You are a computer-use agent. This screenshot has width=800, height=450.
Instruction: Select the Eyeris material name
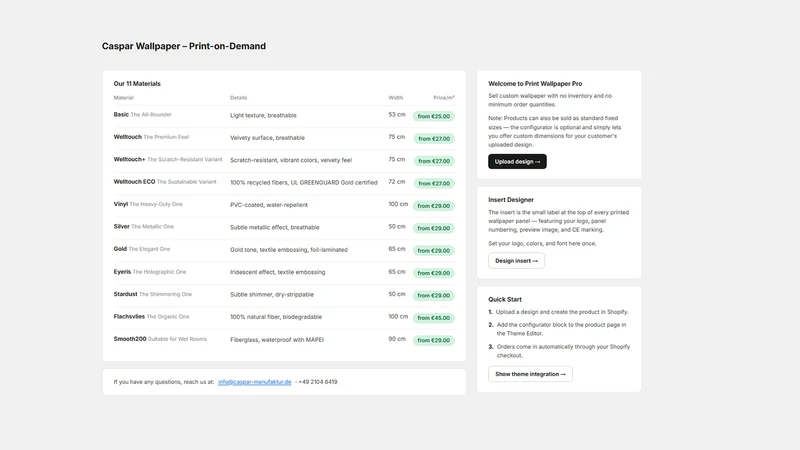pos(122,272)
